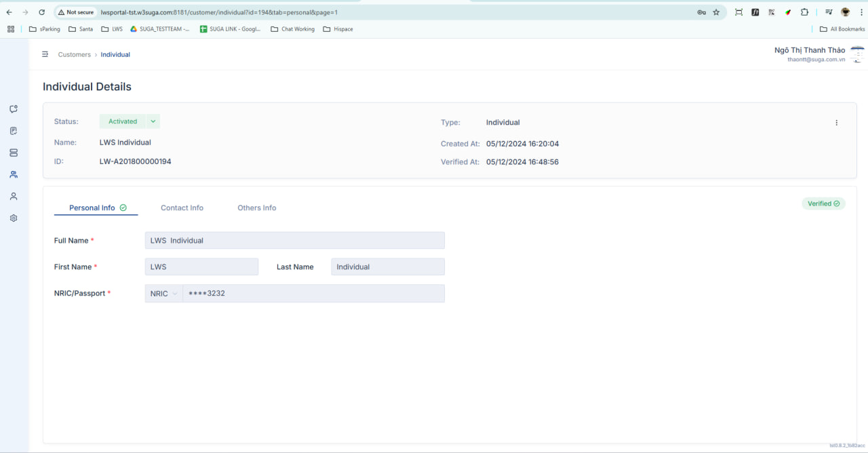The width and height of the screenshot is (868, 453).
Task: Go to the Customers breadcrumb link
Action: (75, 54)
